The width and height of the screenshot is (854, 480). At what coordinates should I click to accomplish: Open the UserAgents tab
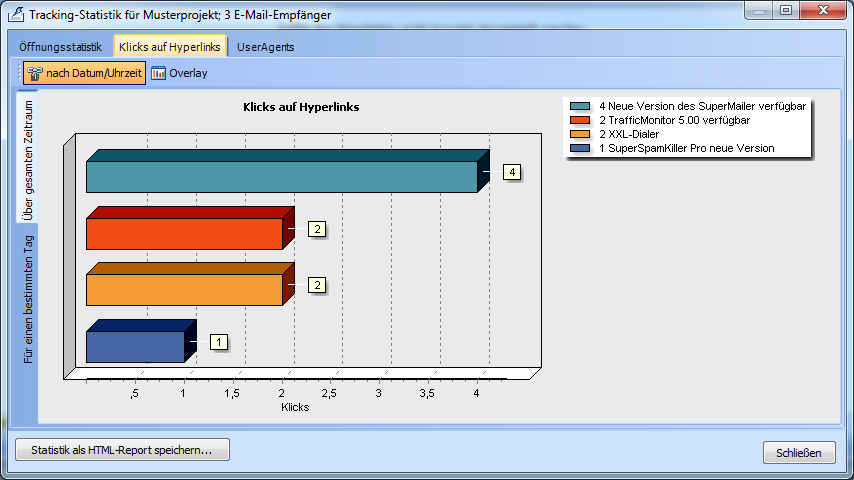[x=265, y=47]
